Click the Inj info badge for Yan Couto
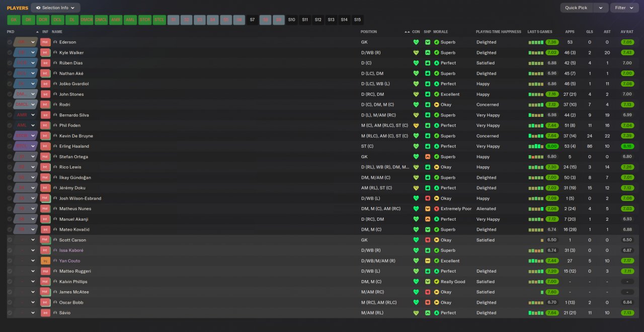This screenshot has height=332, width=644. click(x=45, y=261)
